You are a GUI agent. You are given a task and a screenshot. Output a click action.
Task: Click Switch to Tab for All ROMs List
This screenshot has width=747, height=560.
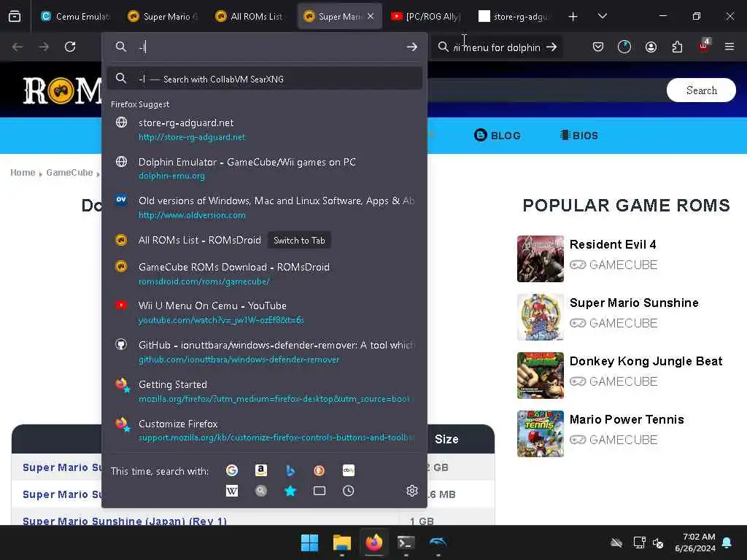tap(299, 241)
